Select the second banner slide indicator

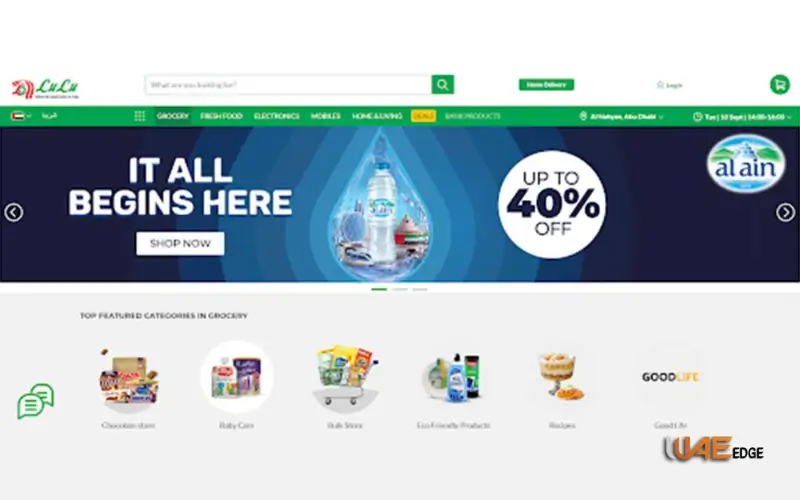pyautogui.click(x=399, y=289)
